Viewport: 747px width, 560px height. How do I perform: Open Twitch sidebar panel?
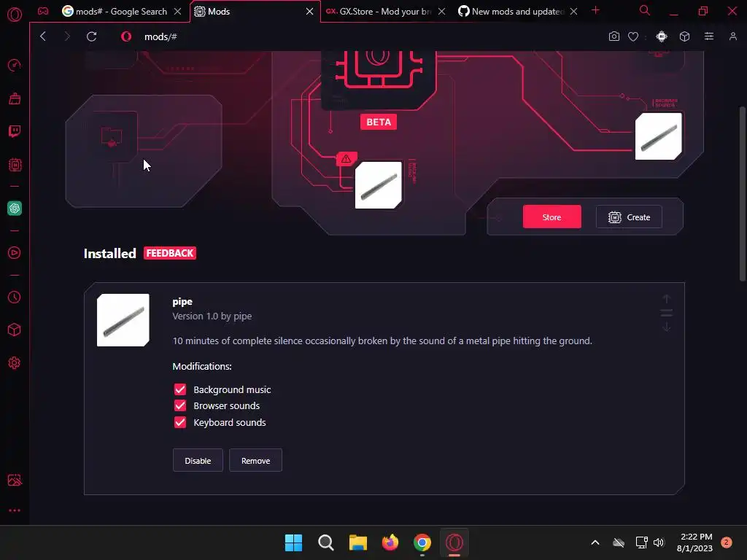click(15, 131)
